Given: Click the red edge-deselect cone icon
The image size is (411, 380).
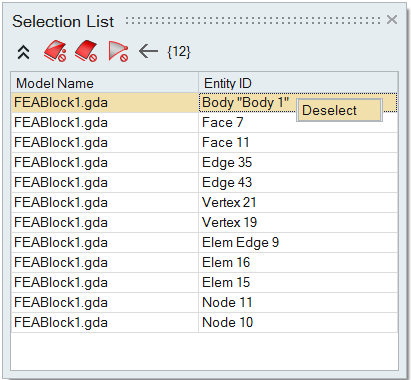Looking at the screenshot, I should (x=118, y=51).
